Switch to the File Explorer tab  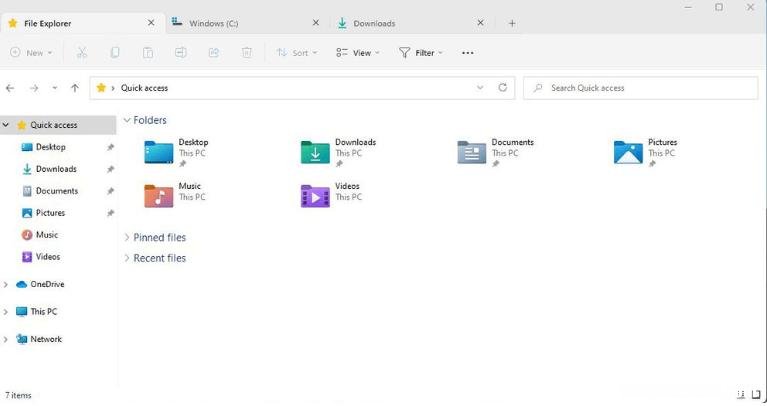82,23
